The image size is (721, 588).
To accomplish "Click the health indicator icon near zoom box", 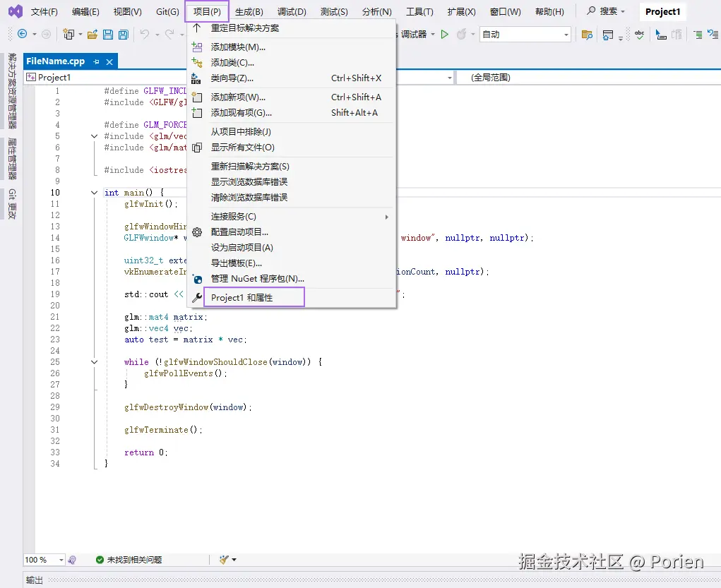I will click(x=72, y=560).
